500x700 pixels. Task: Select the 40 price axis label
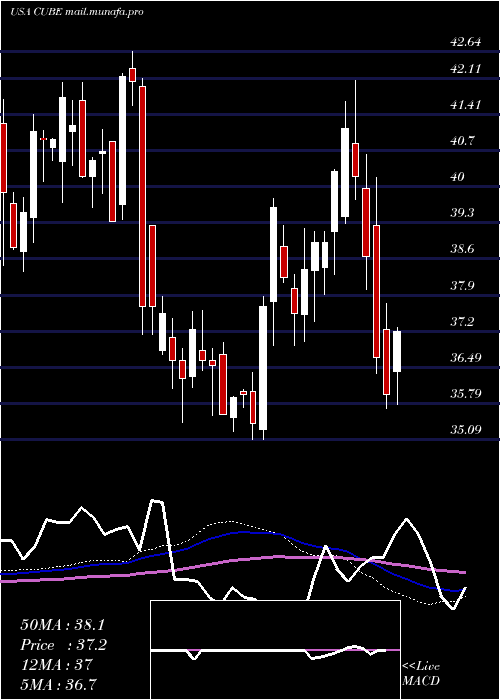(x=458, y=177)
